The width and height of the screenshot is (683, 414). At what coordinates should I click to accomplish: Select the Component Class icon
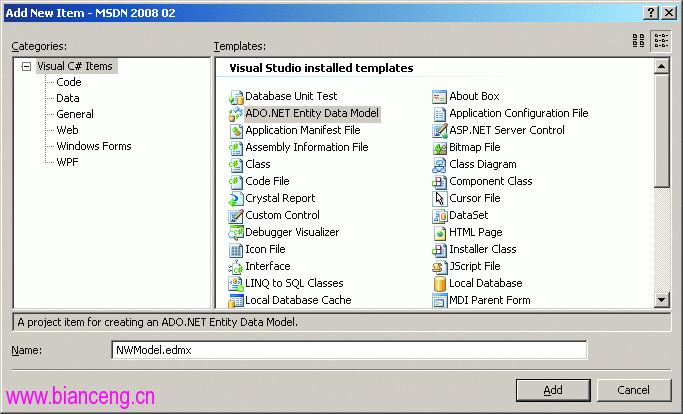pos(440,181)
